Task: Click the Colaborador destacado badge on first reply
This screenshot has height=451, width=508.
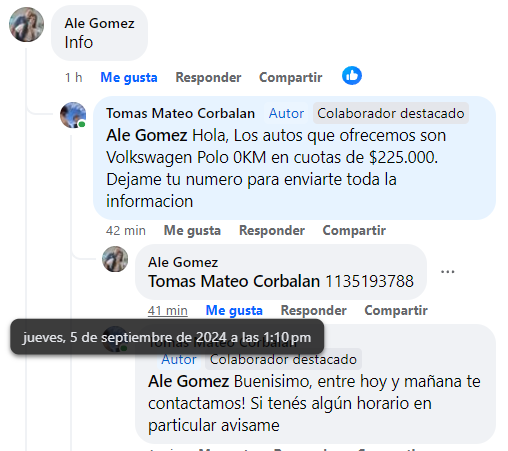Action: (x=391, y=113)
